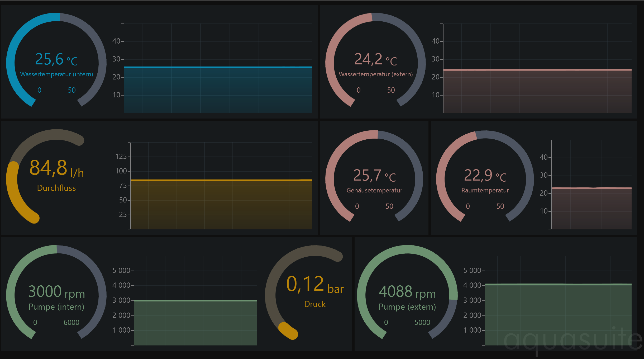Select the Druck 0,12 bar reading
Viewport: 644px width, 359px height.
pyautogui.click(x=314, y=284)
